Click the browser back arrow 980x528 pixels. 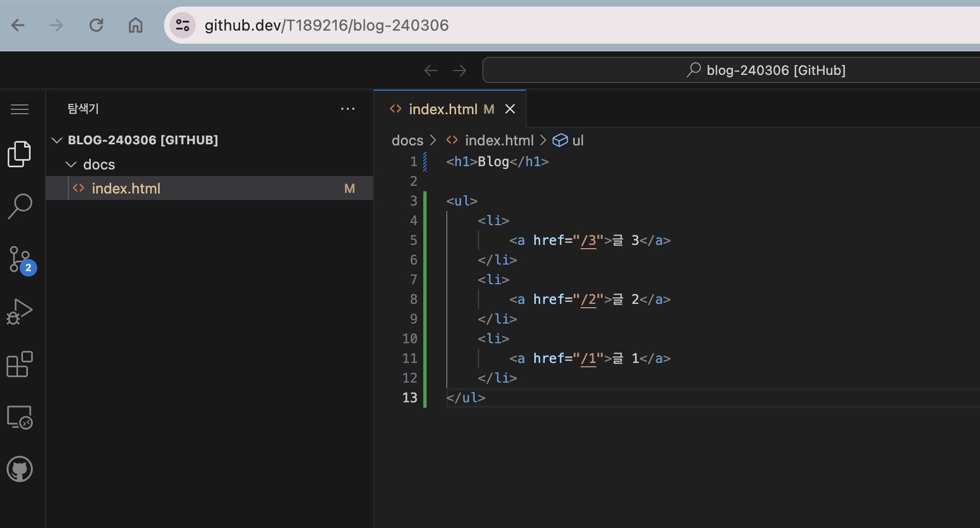coord(18,25)
